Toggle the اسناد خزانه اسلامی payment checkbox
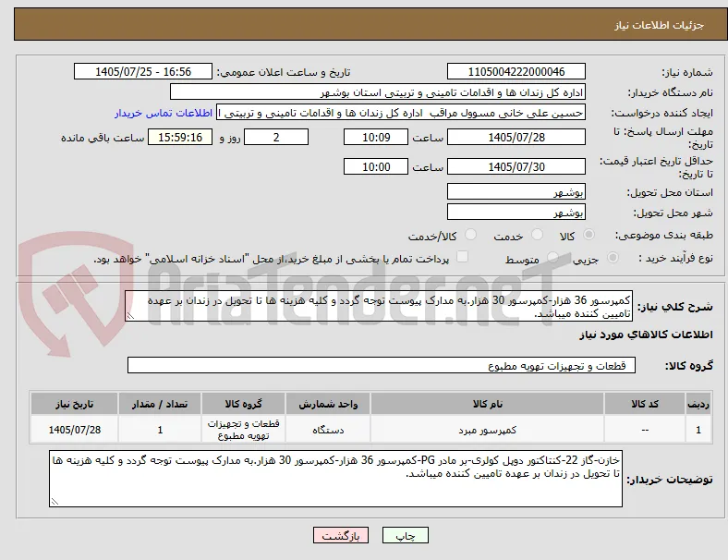728x560 pixels. tap(463, 257)
